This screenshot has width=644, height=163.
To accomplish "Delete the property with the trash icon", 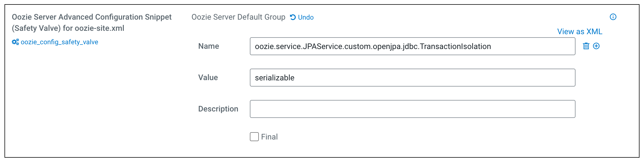I will click(x=586, y=46).
